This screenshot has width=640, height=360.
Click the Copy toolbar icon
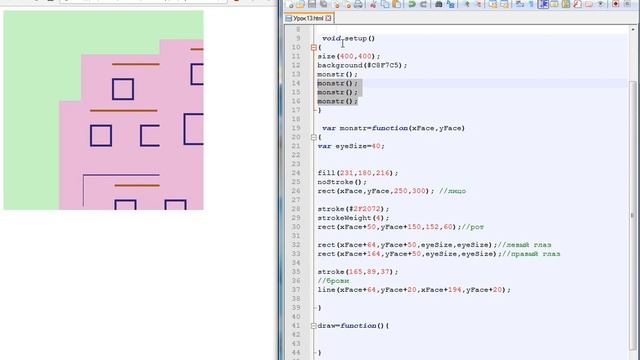(x=384, y=4)
